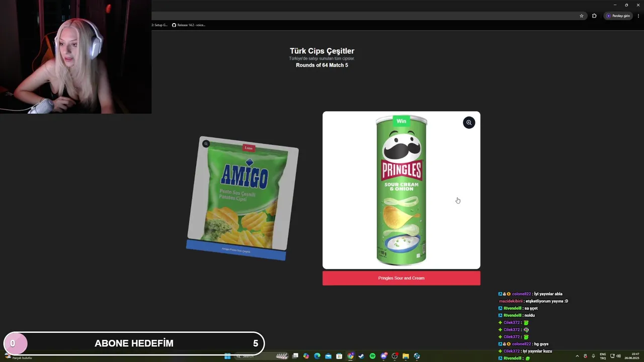Screen dimensions: 644x362
Task: Click the microphone icon in the system tray
Action: [x=593, y=356]
